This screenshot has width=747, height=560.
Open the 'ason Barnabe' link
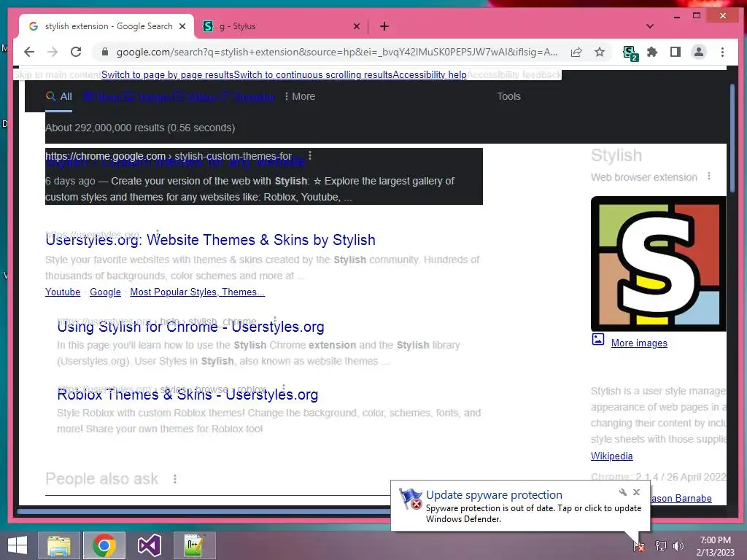681,498
